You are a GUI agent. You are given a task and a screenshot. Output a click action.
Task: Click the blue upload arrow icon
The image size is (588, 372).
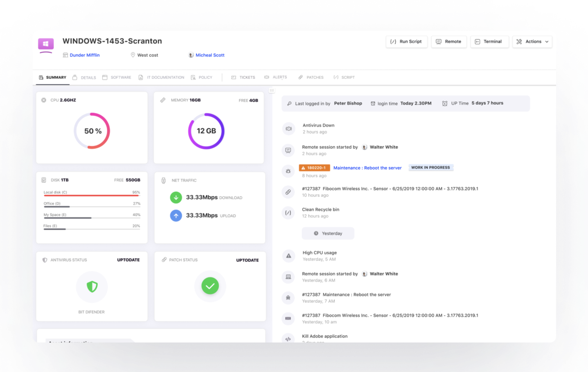point(176,215)
